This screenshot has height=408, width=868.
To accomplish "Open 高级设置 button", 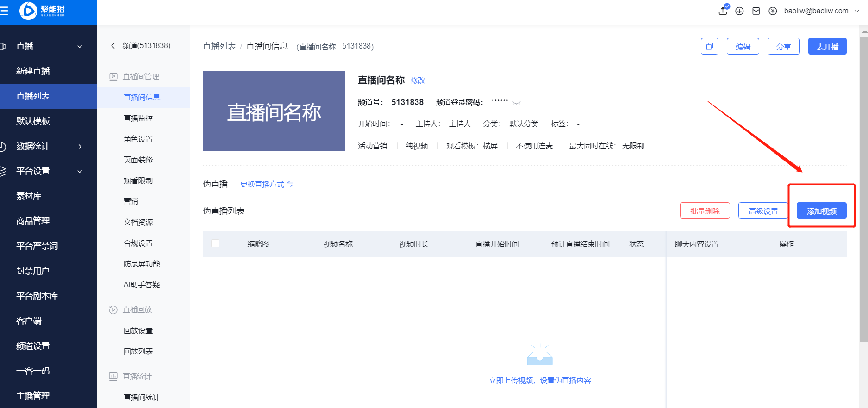I will pos(763,210).
